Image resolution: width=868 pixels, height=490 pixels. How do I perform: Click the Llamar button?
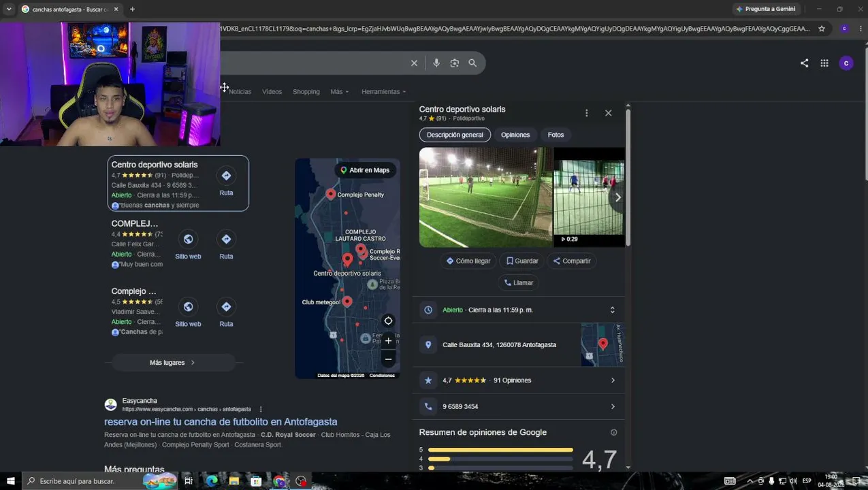(518, 282)
